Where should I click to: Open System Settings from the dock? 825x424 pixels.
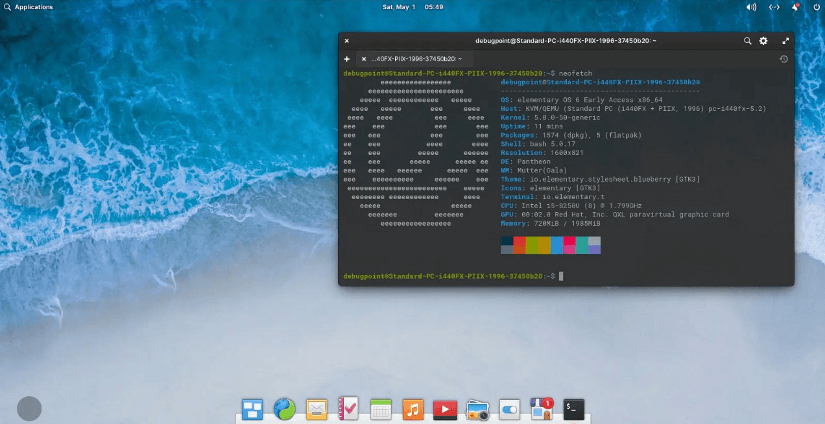pyautogui.click(x=509, y=410)
